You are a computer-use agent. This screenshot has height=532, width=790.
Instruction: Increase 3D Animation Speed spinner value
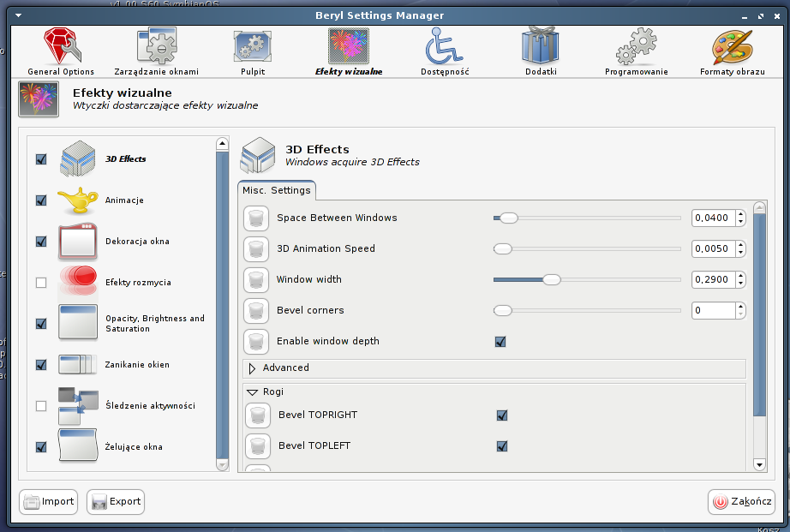[x=740, y=245]
